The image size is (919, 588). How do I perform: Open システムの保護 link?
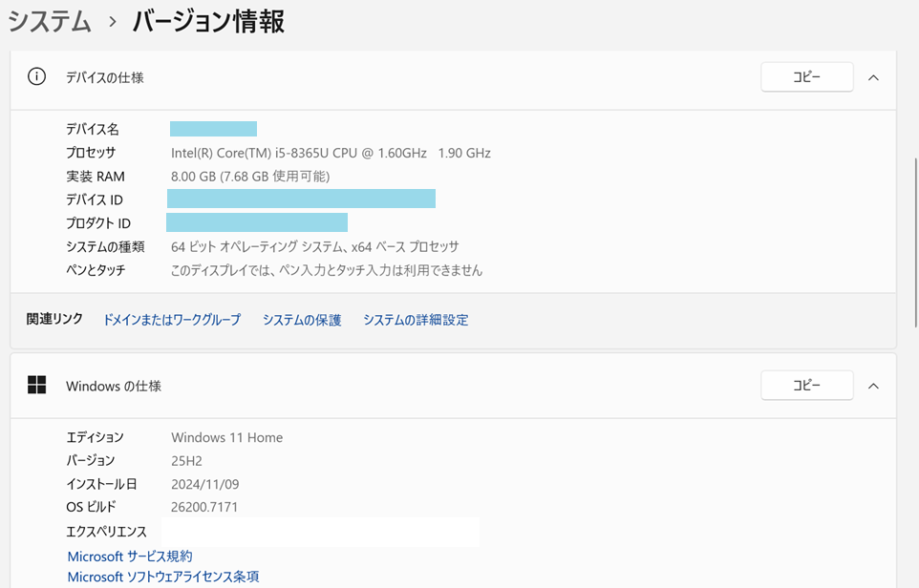coord(302,320)
